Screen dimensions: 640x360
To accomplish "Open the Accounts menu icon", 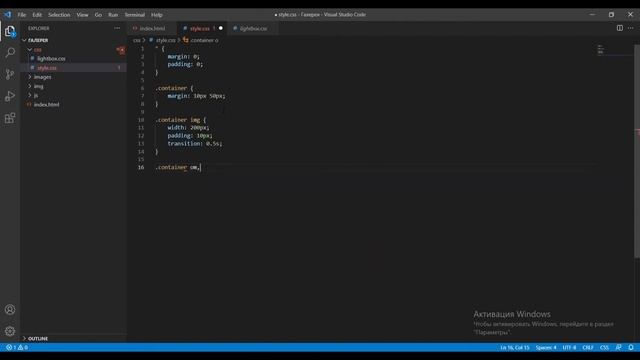I will click(x=10, y=309).
